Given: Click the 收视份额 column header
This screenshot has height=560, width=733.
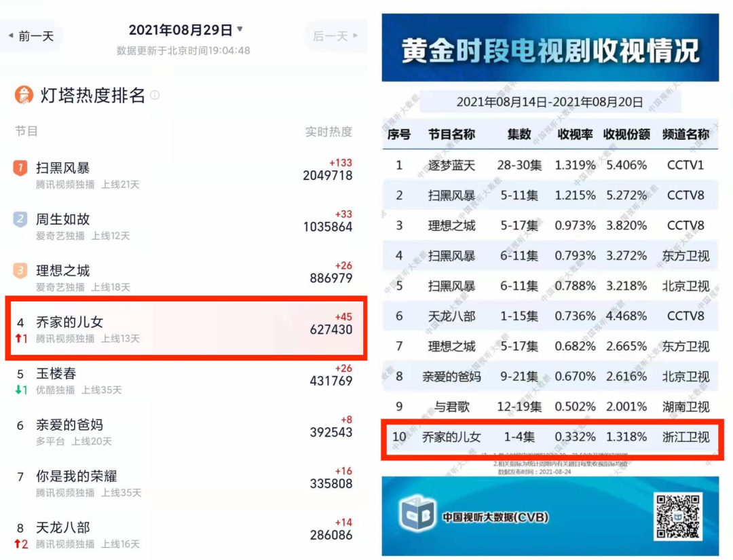Looking at the screenshot, I should coord(626,134).
